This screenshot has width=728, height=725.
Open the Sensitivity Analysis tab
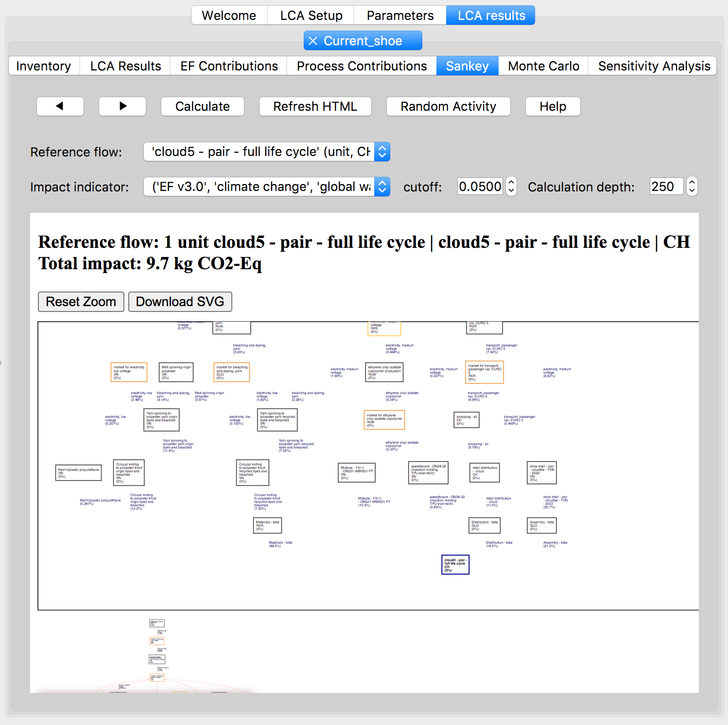click(x=653, y=66)
